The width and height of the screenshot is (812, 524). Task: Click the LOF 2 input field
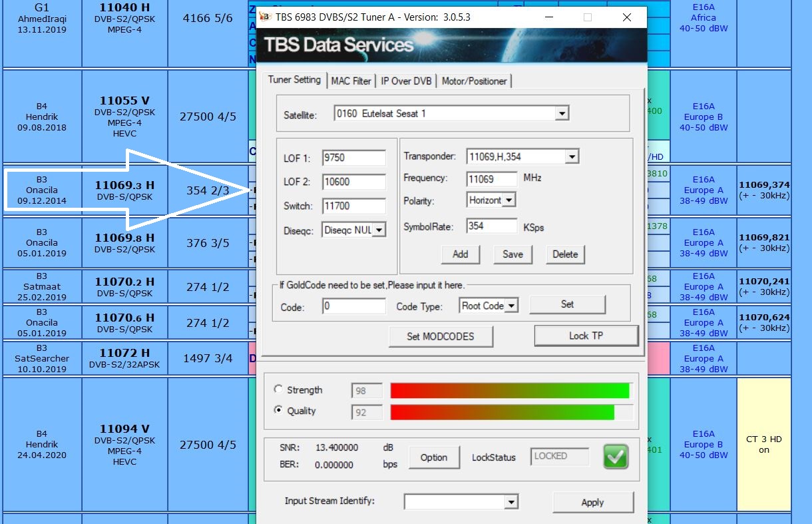[x=354, y=182]
